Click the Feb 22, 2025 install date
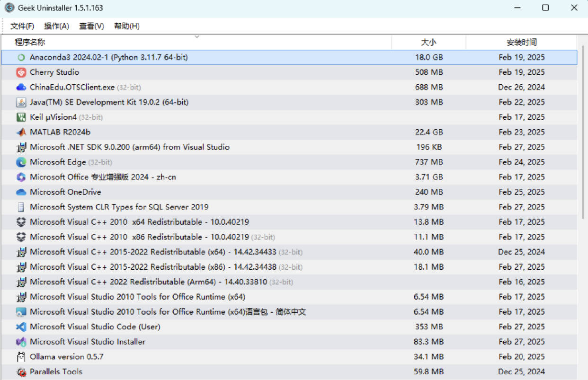This screenshot has height=380, width=588. click(521, 102)
